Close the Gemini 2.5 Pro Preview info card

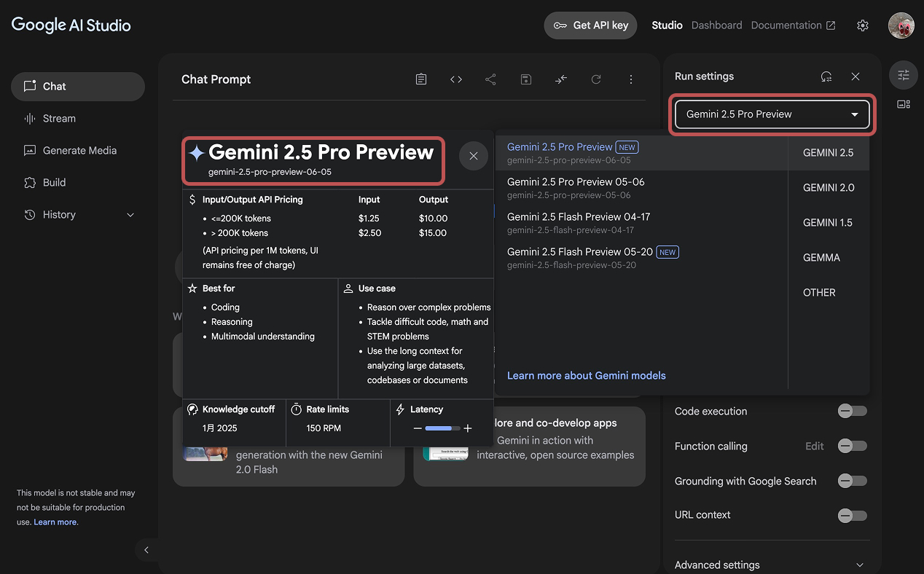tap(474, 156)
